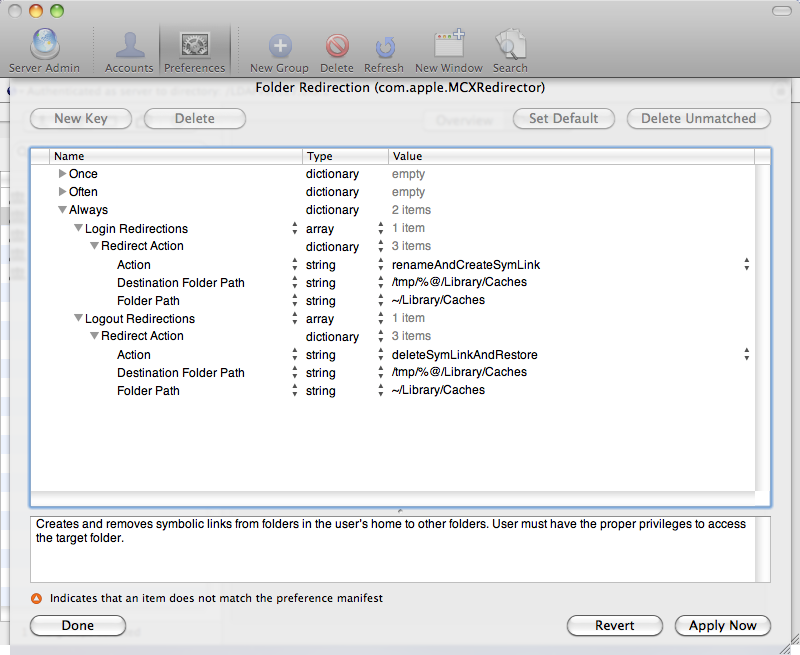Open type popup for Login Redirect Action dictionary
This screenshot has height=655, width=800.
coord(381,246)
